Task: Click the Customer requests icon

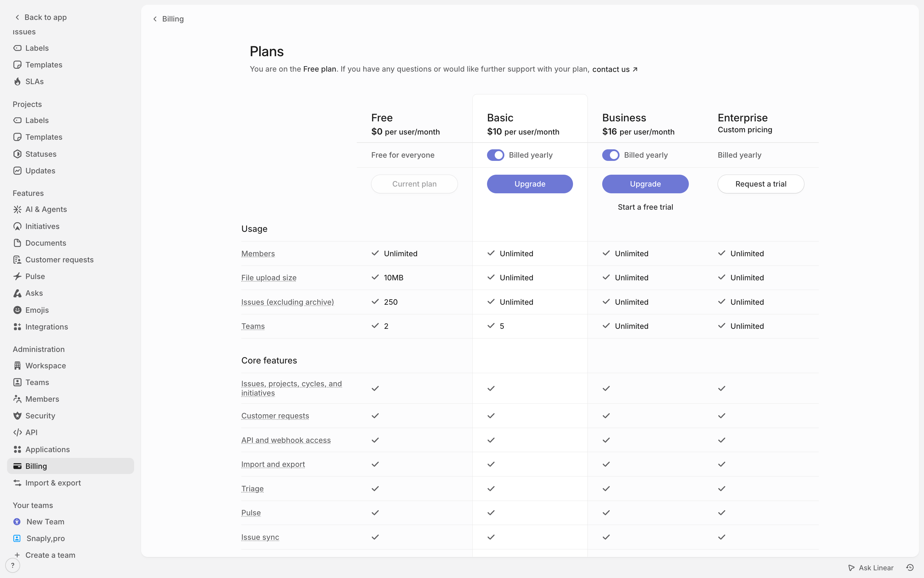Action: coord(17,259)
